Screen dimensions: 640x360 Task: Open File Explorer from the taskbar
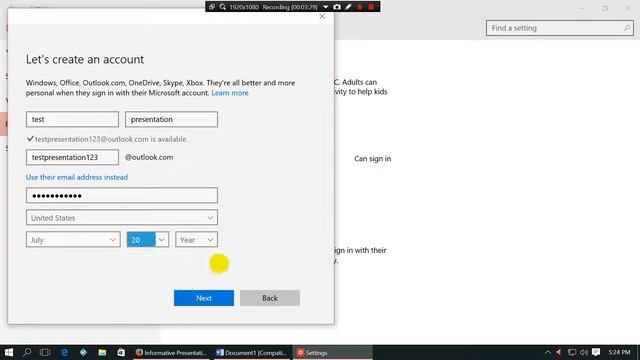[x=102, y=352]
